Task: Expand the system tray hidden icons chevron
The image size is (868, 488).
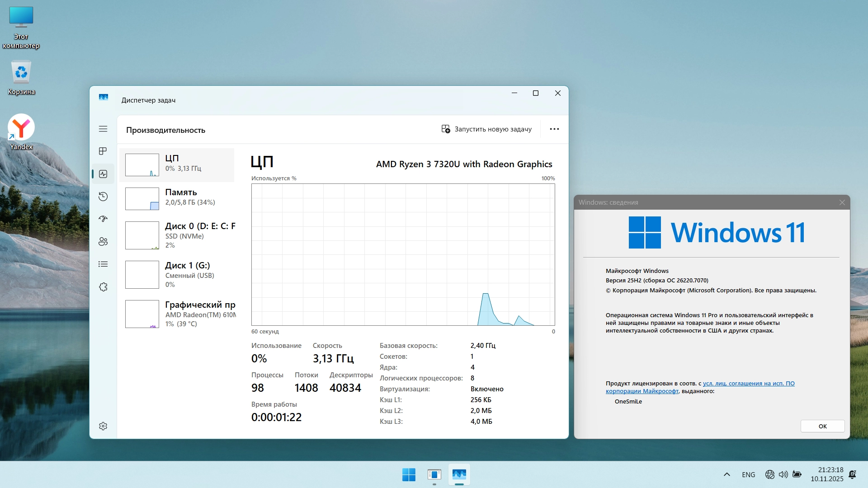Action: click(727, 474)
